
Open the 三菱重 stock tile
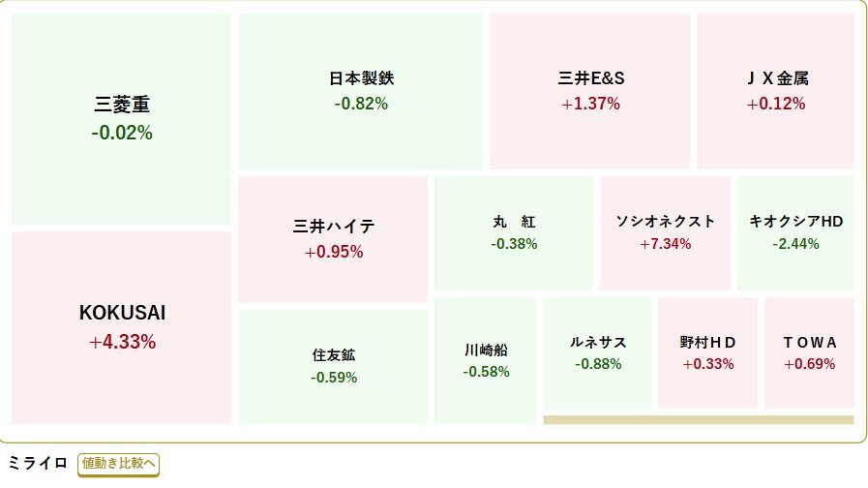[x=122, y=118]
